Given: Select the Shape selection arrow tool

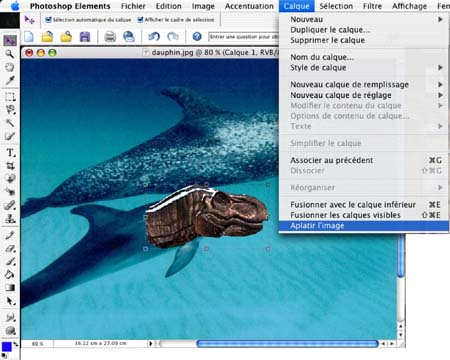Looking at the screenshot, I should point(10,301).
